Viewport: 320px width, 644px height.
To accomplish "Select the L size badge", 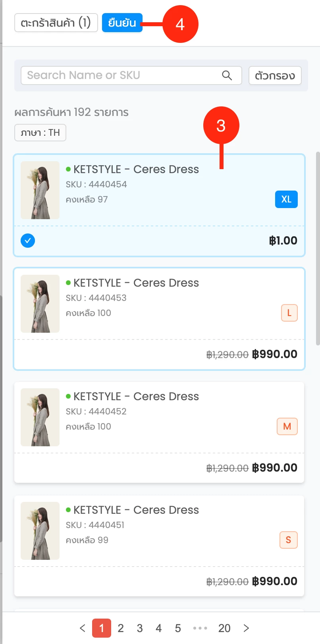I will [x=289, y=313].
